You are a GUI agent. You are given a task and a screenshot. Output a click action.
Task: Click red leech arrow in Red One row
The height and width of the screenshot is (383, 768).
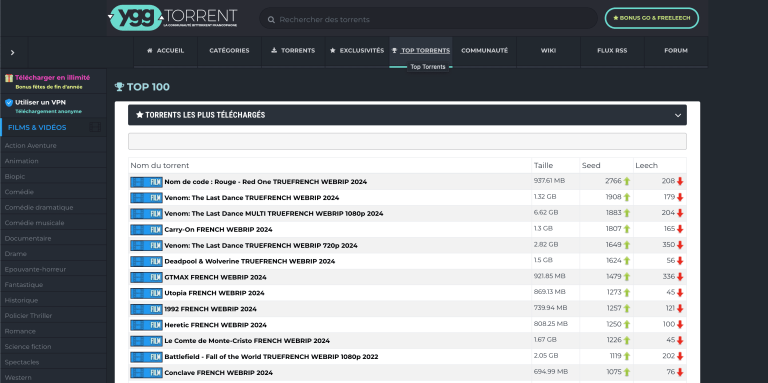pyautogui.click(x=680, y=182)
